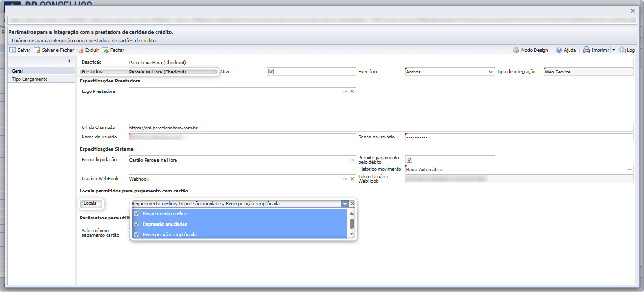644x292 pixels.
Task: Clear the Logo Prestadora field with X
Action: [352, 91]
